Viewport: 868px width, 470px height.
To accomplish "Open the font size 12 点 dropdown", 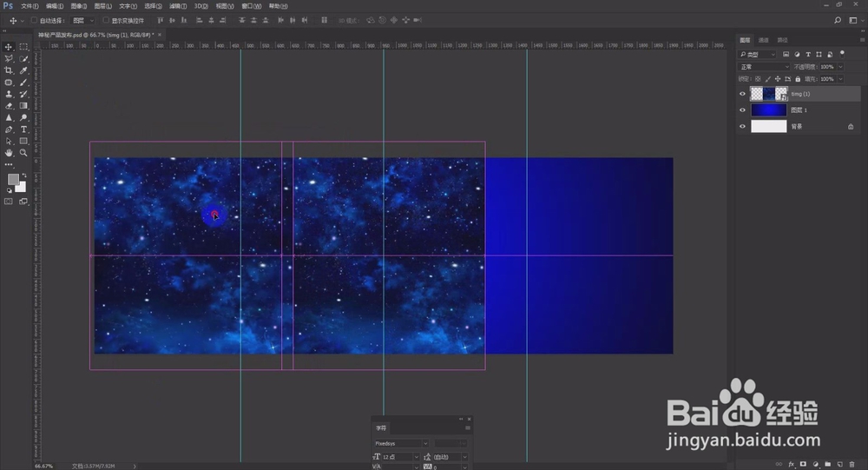I will coord(400,457).
